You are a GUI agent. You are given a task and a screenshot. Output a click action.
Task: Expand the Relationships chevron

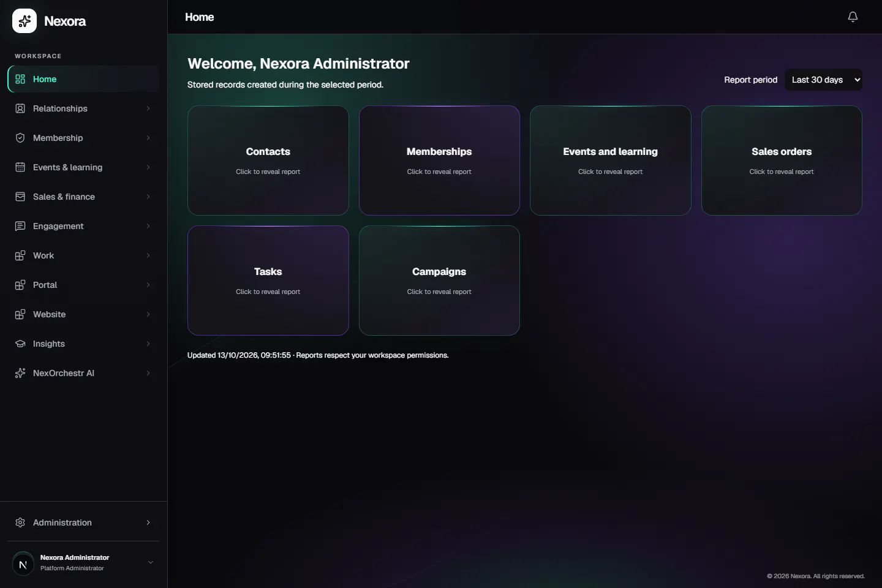[x=148, y=108]
